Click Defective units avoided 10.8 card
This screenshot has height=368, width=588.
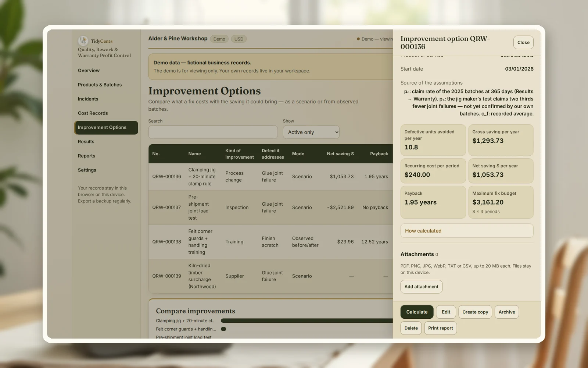(433, 140)
